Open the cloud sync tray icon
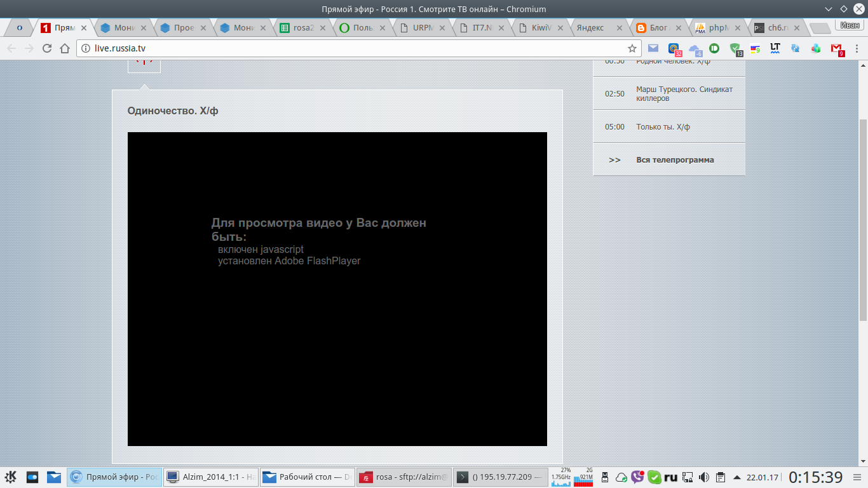The height and width of the screenshot is (488, 868). pos(621,477)
